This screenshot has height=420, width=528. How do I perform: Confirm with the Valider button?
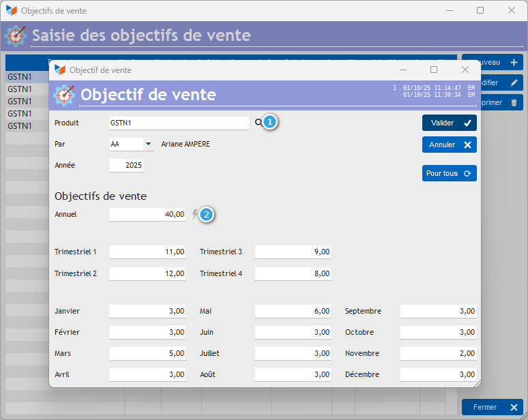[449, 123]
